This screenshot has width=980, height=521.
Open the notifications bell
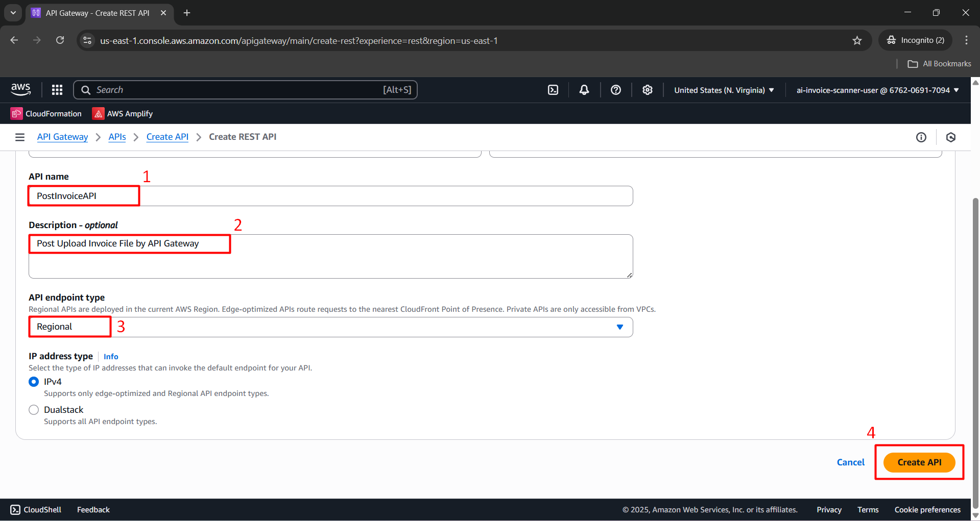tap(584, 89)
